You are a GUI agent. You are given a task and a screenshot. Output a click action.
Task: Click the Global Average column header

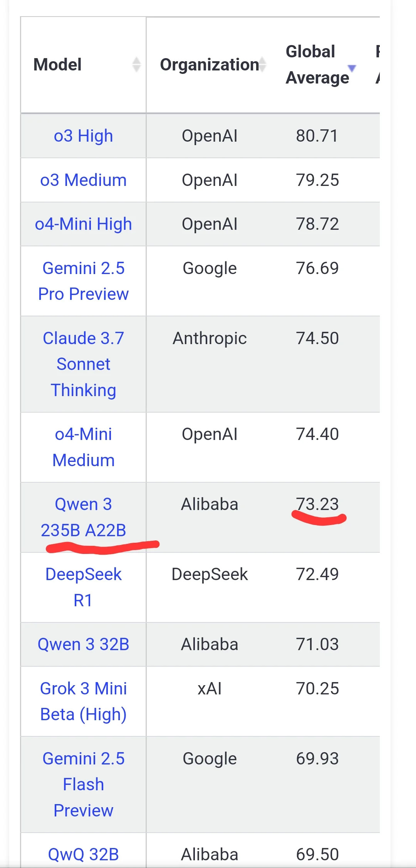[x=320, y=65]
